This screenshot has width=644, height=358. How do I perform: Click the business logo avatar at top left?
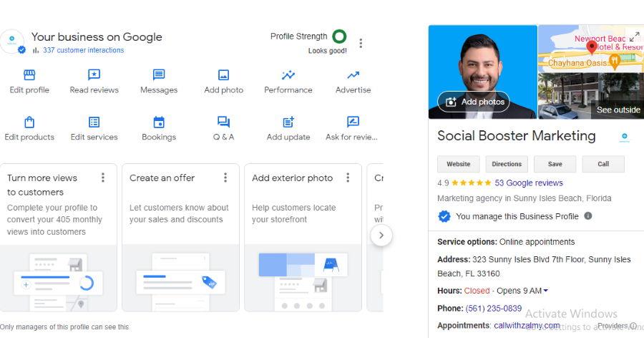tap(12, 41)
